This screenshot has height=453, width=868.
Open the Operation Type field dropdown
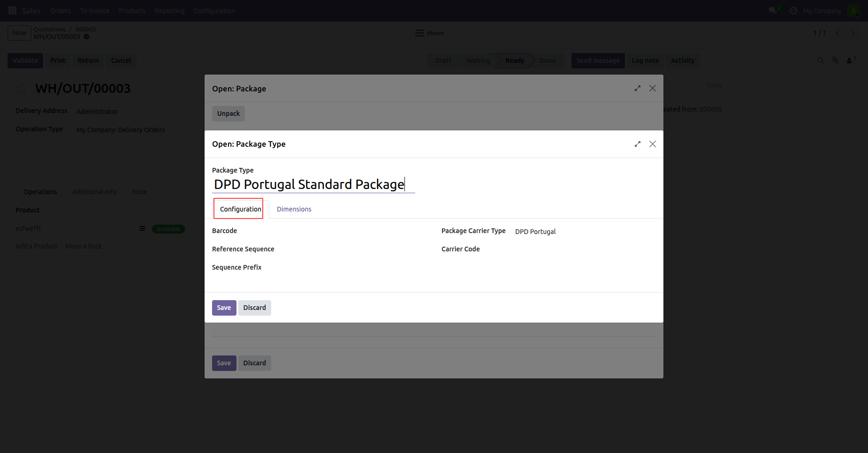point(121,130)
